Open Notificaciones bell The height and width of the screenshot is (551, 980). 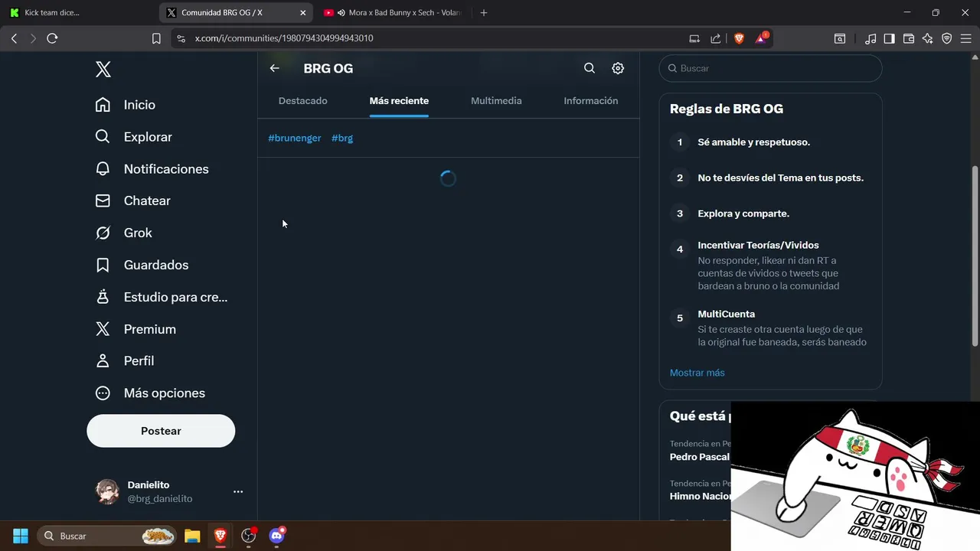tap(152, 169)
